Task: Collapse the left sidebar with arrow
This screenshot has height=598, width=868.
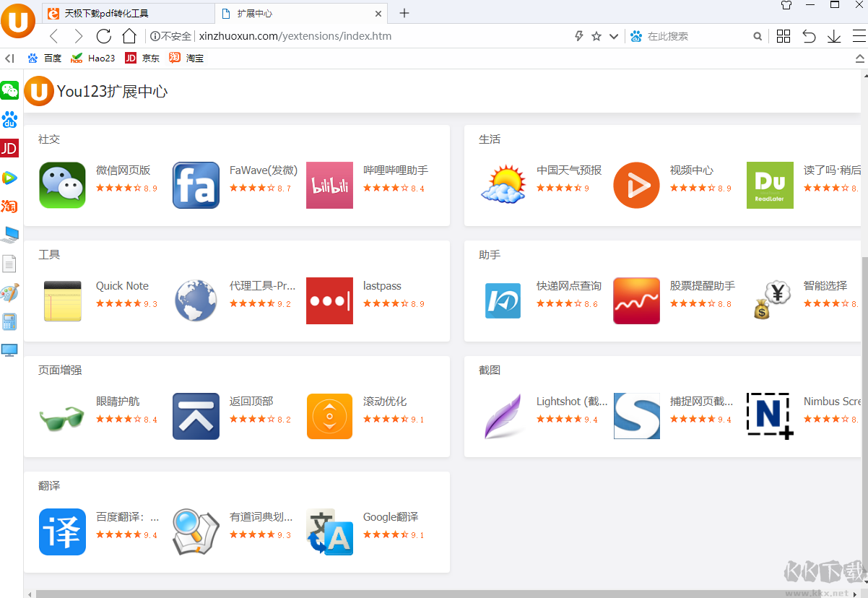Action: click(9, 58)
